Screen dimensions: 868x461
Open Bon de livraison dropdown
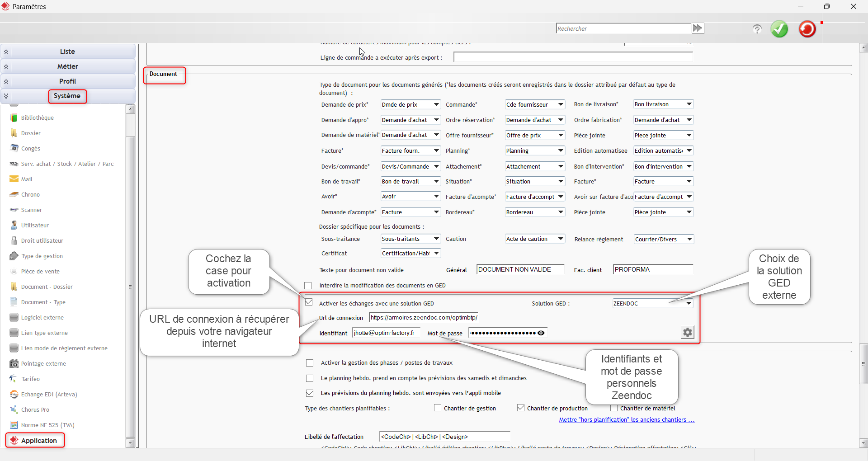tap(663, 104)
